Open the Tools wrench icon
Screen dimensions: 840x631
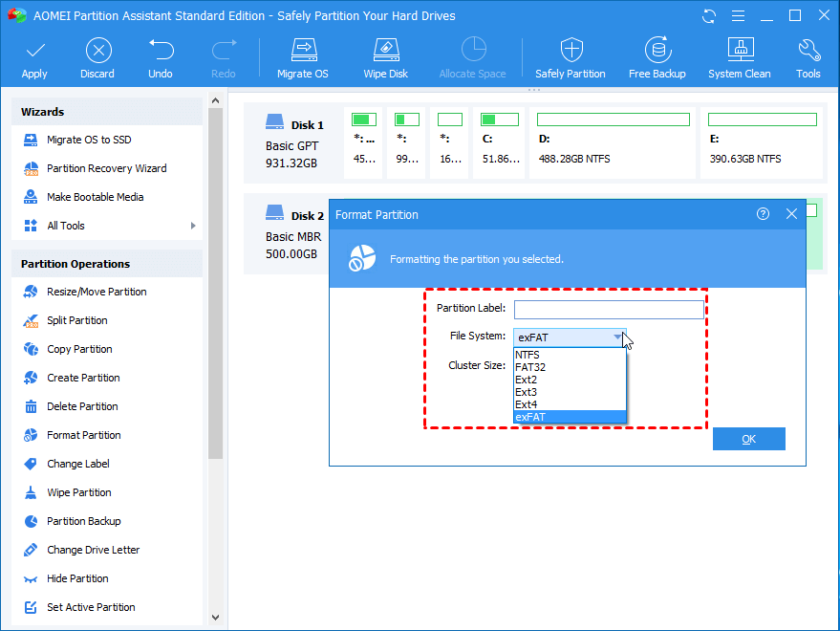coord(808,51)
